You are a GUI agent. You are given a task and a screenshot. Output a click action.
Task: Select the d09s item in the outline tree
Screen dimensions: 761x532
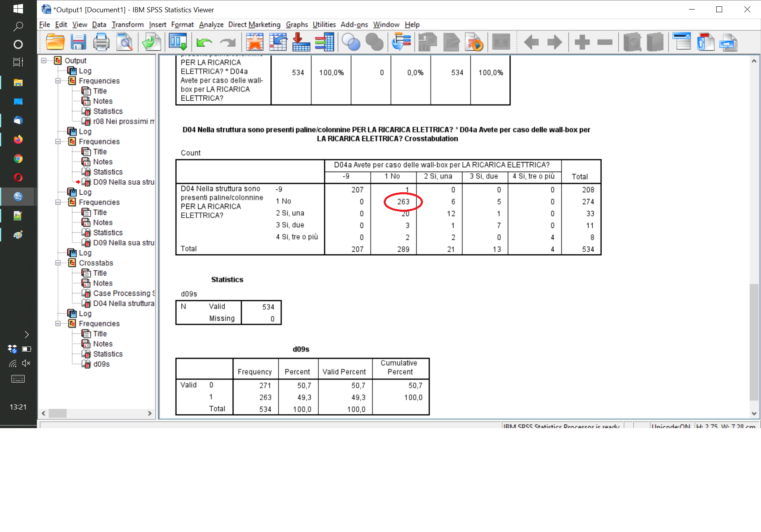click(101, 364)
